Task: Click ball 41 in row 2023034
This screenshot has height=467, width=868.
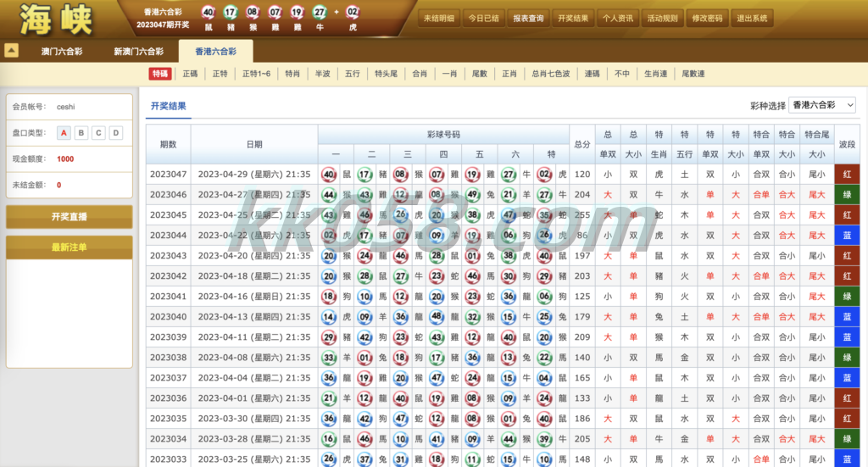Action: [x=437, y=439]
